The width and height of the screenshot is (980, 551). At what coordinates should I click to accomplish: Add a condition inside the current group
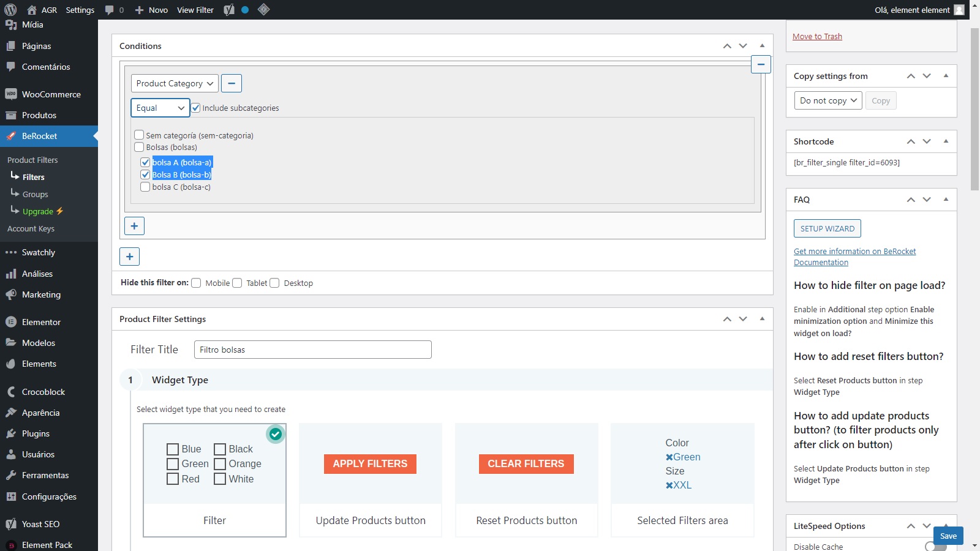pos(134,226)
